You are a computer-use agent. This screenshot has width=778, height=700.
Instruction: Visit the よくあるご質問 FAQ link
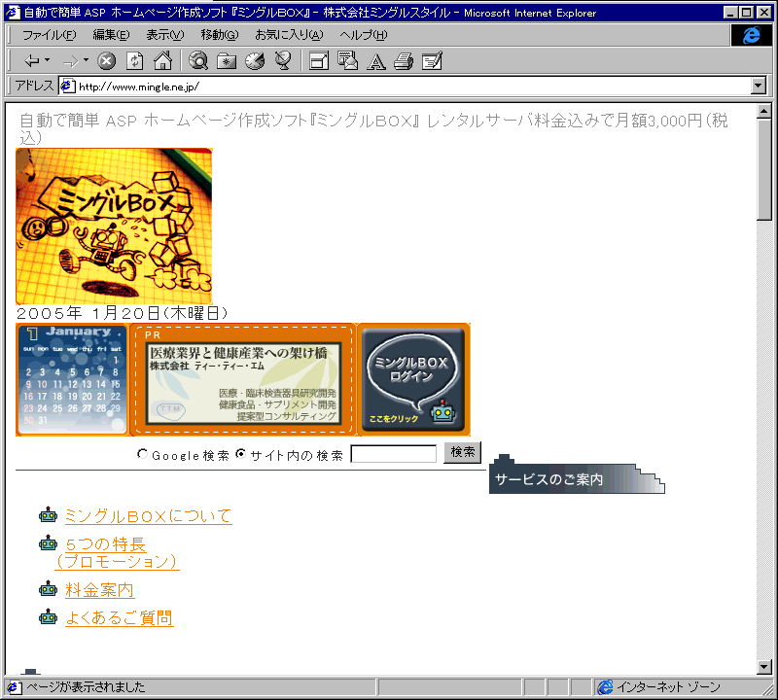pos(120,617)
